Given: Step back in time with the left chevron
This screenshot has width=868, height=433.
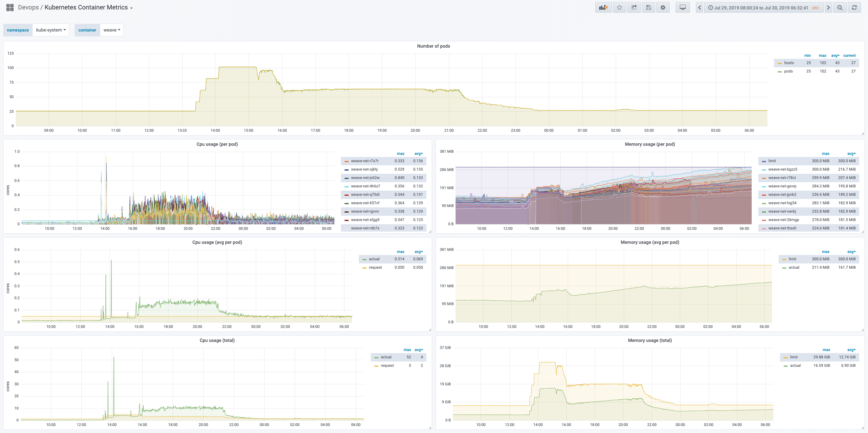Looking at the screenshot, I should [699, 7].
